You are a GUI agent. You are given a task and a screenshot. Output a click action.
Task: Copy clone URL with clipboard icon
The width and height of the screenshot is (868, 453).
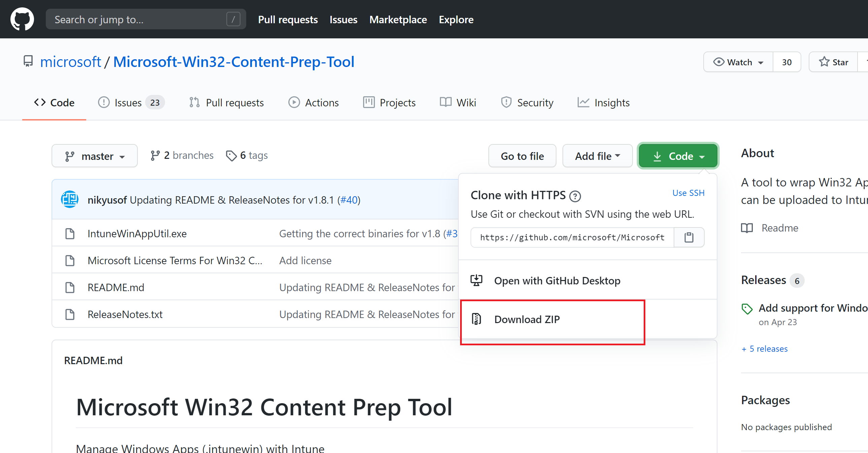click(x=689, y=238)
